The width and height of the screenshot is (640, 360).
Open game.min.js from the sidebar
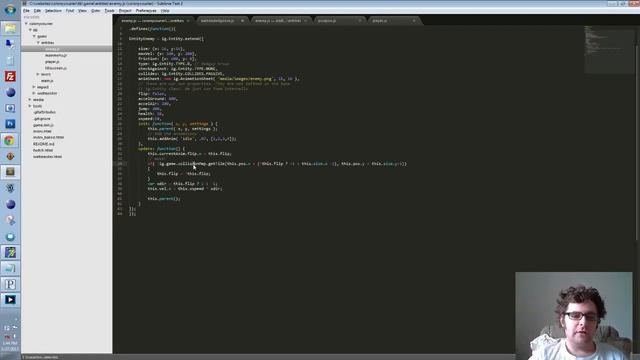point(43,125)
